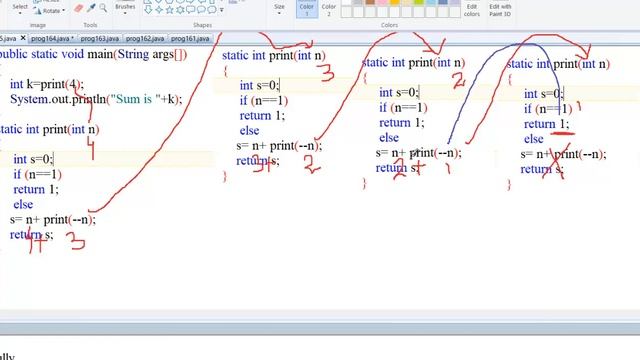Choose the light gray color swatch

click(358, 2)
